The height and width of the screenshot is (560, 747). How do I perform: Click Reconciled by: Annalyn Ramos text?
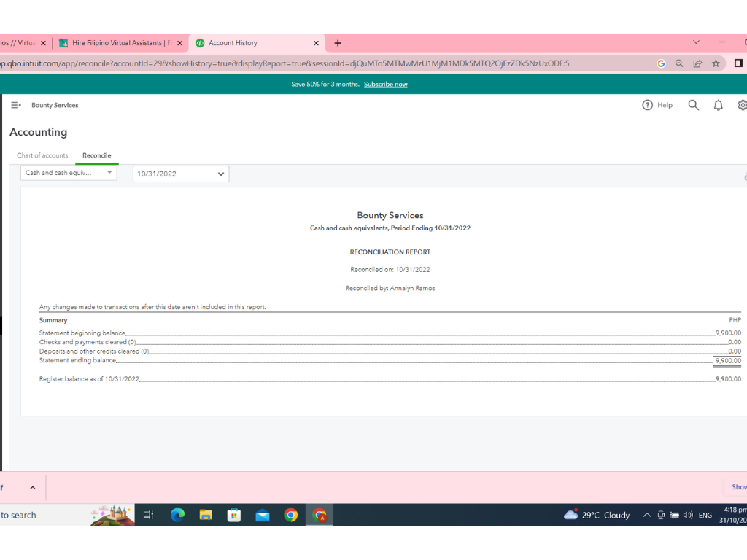[390, 288]
